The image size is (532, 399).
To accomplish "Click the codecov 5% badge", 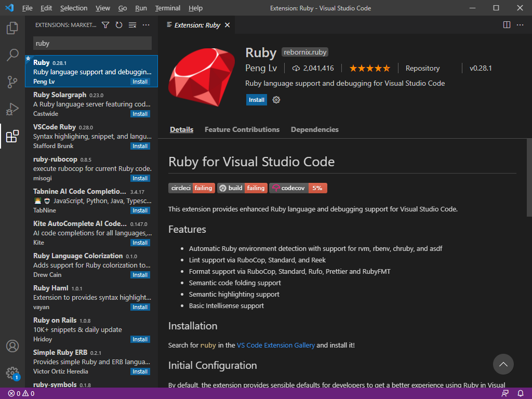I will click(298, 188).
